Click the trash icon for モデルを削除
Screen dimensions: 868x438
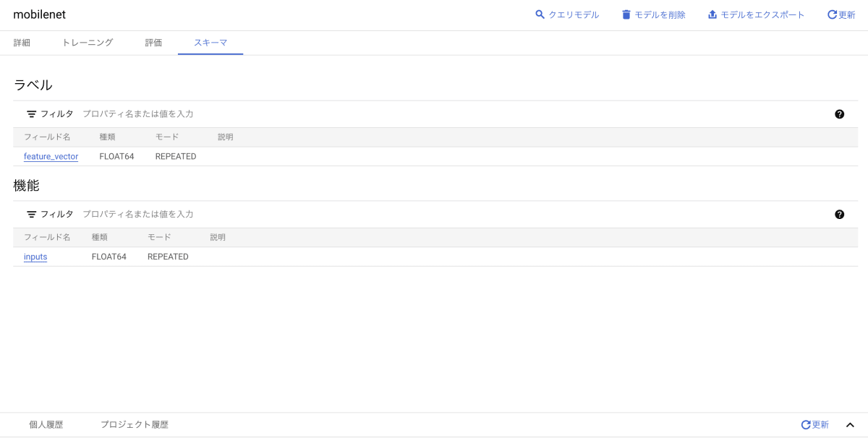(x=626, y=14)
